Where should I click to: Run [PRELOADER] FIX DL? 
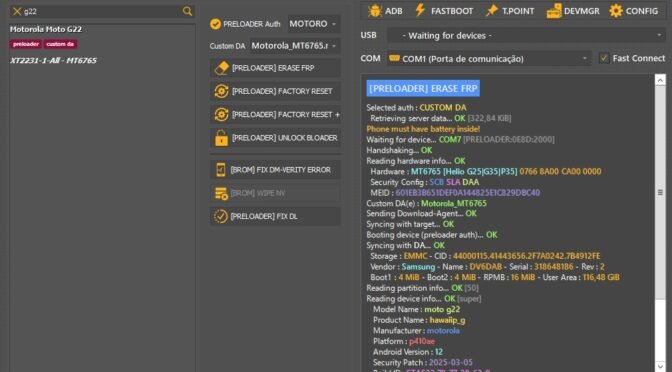[276, 216]
